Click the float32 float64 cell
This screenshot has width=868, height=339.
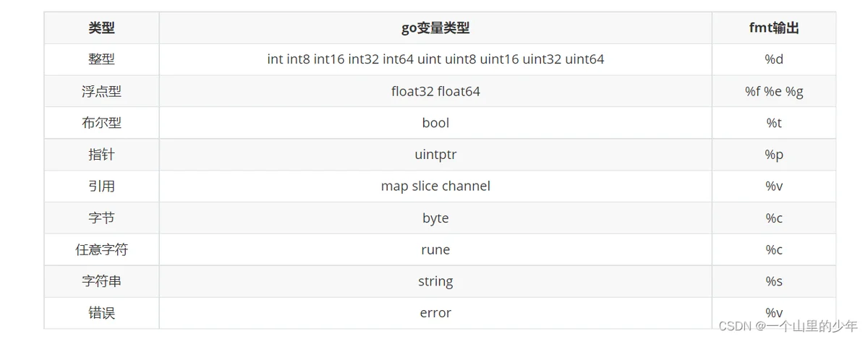click(x=435, y=91)
